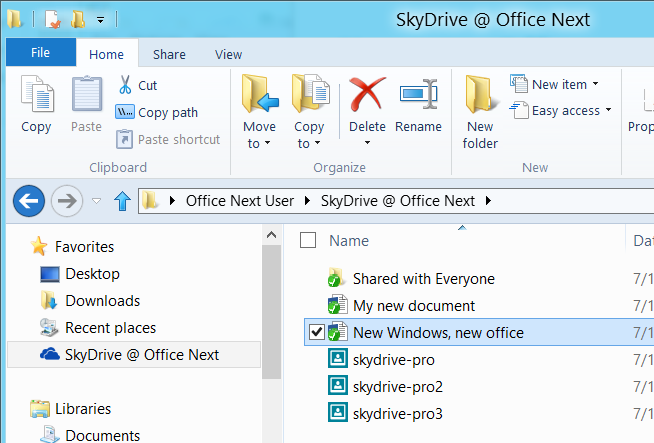Image resolution: width=654 pixels, height=443 pixels.
Task: Expand the New item dropdown arrow
Action: tap(596, 84)
